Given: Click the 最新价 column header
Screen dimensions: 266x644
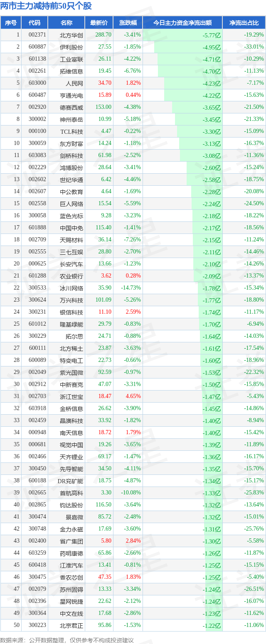Looking at the screenshot, I should pyautogui.click(x=99, y=23).
